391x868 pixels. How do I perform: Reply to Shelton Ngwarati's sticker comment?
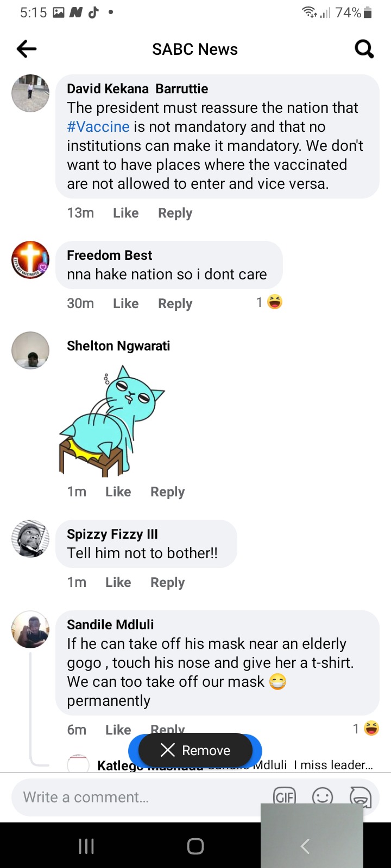(167, 492)
